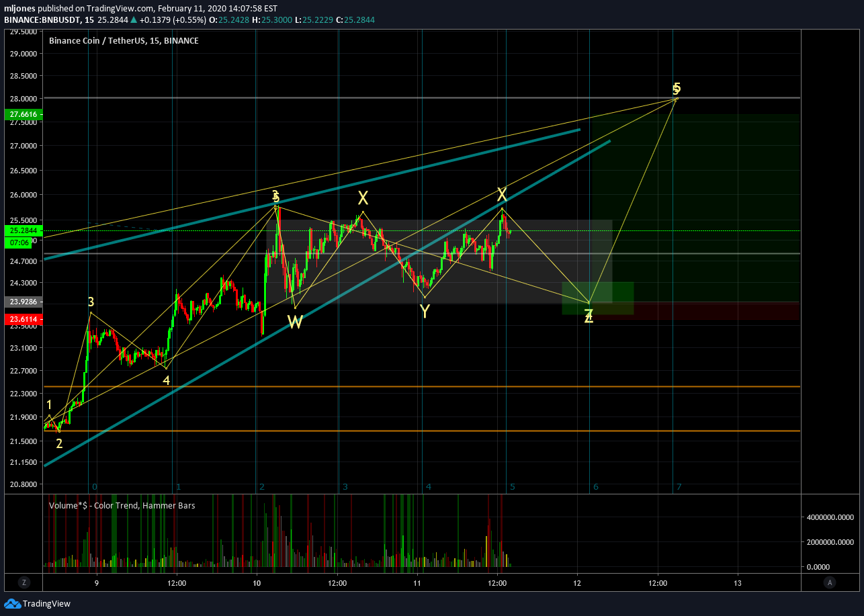Select the gray 23.9286 price label
This screenshot has height=616, width=864.
(x=23, y=302)
